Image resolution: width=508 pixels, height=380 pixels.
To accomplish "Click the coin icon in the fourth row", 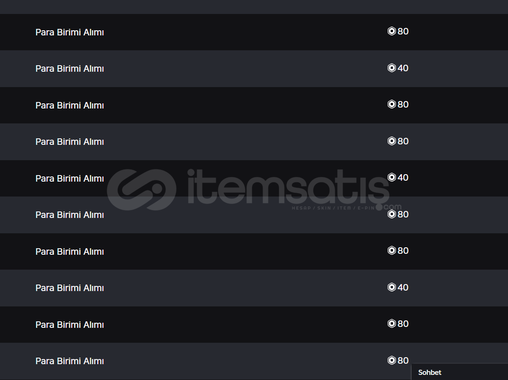I will 391,141.
